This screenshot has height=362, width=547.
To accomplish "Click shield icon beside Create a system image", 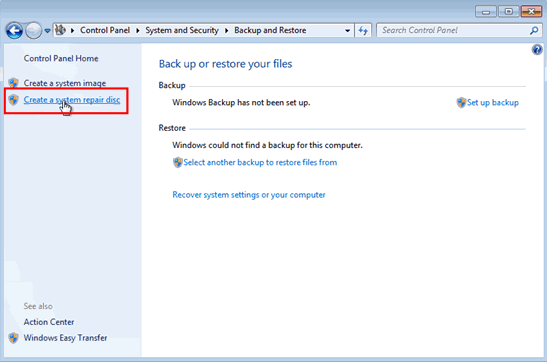I will click(14, 83).
